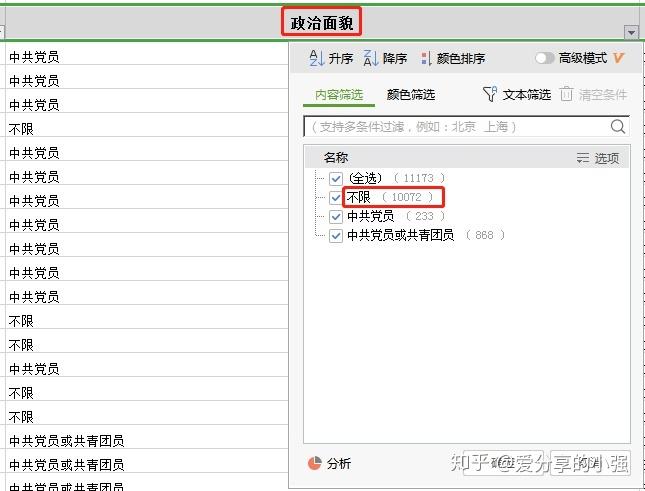Select the 政治面貌 header cell
The width and height of the screenshot is (645, 491).
click(x=322, y=23)
